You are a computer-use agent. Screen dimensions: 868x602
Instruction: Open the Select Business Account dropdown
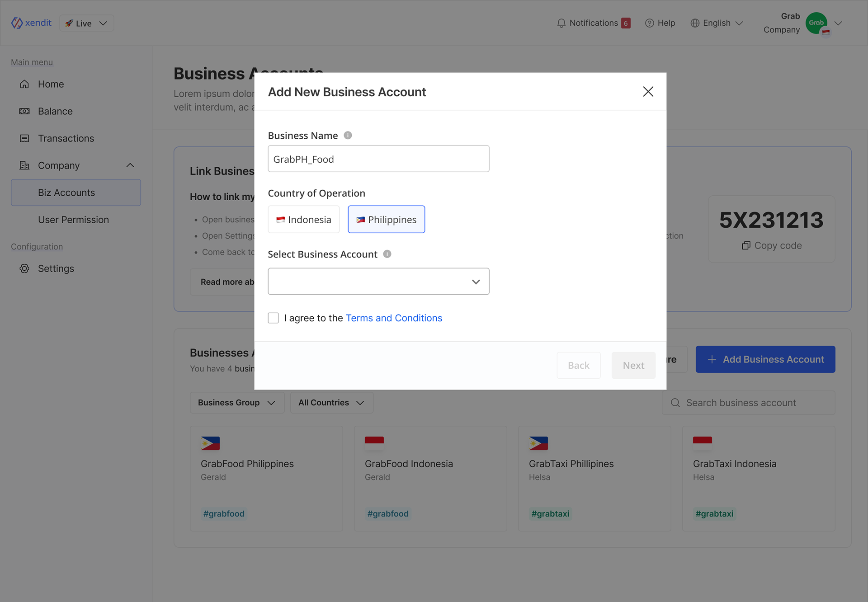tap(378, 282)
